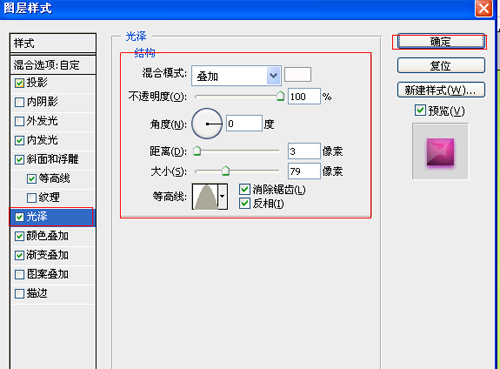
Task: Select 混合选项:自定 blending options entry
Action: [53, 65]
